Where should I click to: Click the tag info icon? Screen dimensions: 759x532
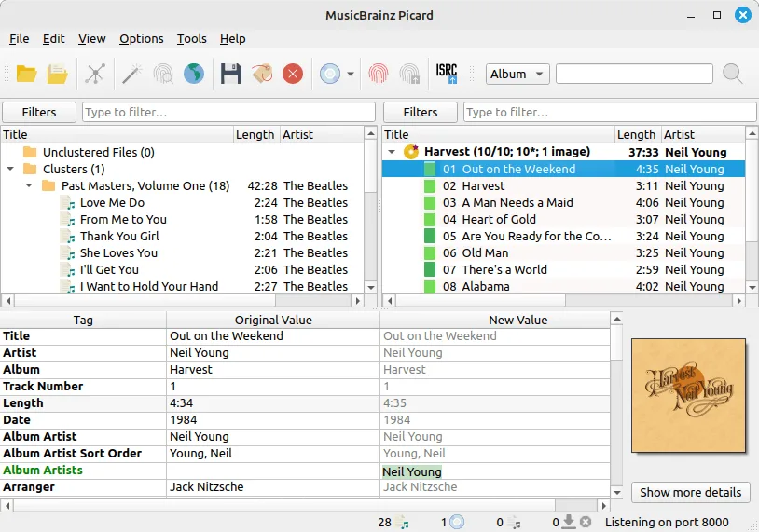(x=262, y=74)
